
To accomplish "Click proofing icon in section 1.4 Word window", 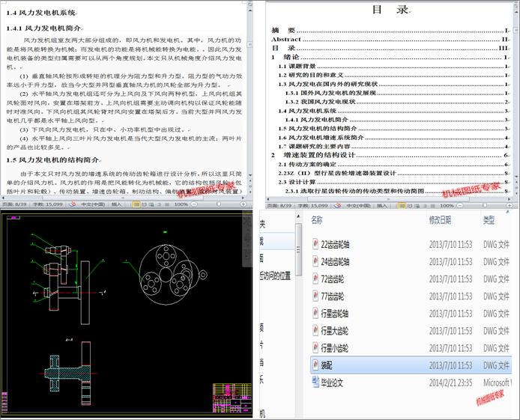I will click(72, 204).
